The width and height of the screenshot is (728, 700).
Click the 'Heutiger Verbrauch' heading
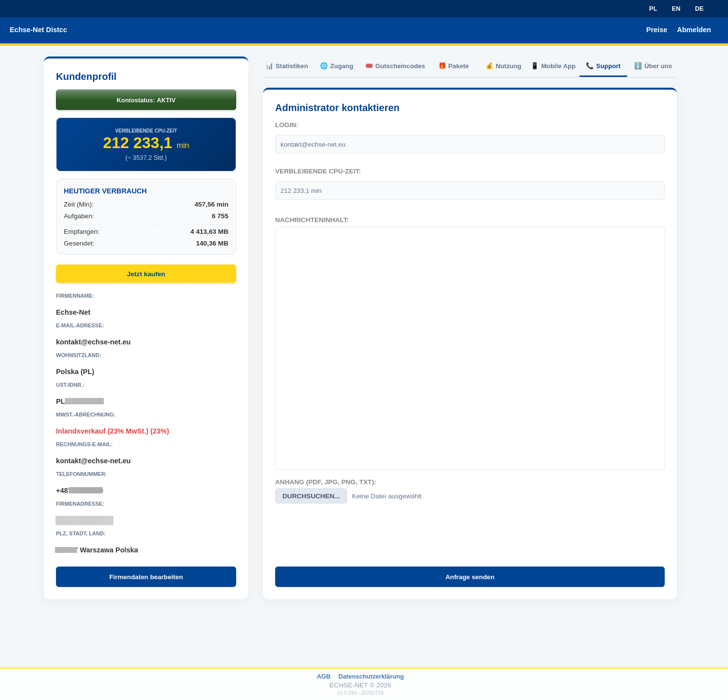(x=105, y=191)
